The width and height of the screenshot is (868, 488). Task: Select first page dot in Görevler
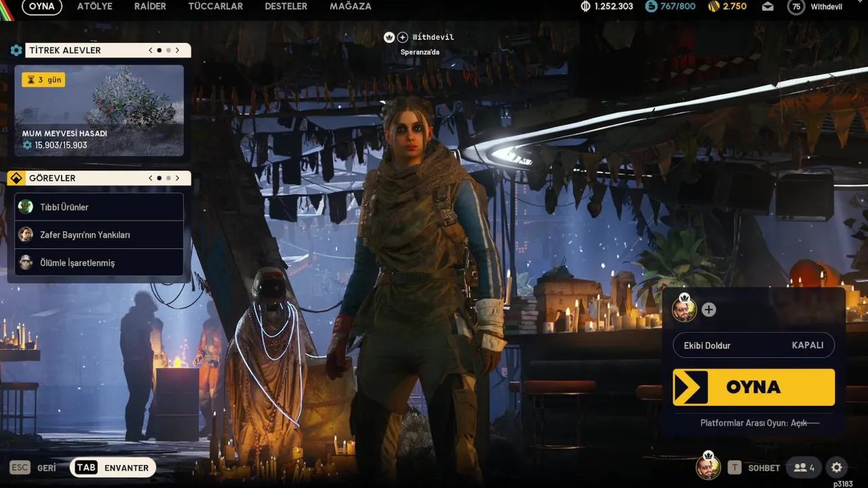tap(159, 178)
